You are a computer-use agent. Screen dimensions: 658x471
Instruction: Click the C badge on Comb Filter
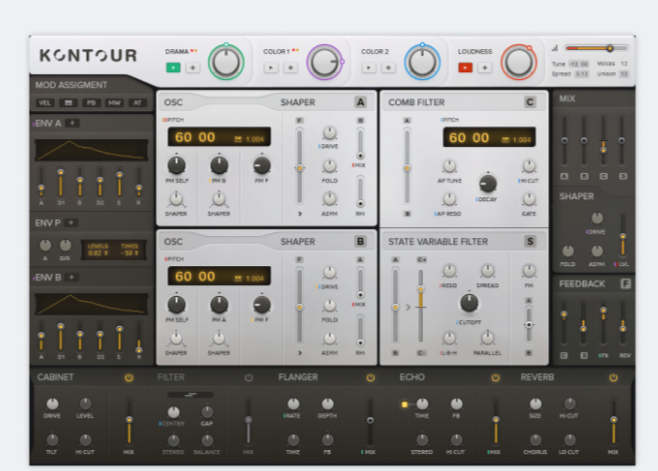pos(530,102)
